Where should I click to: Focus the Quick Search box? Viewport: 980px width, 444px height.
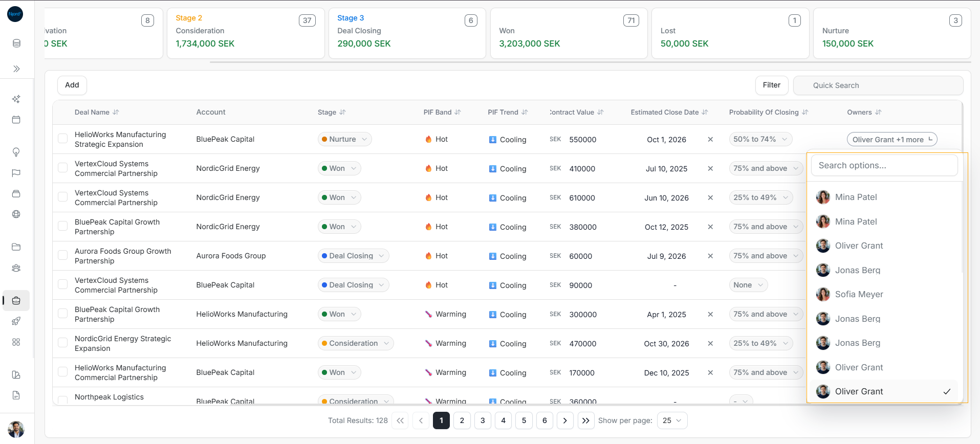click(x=878, y=85)
